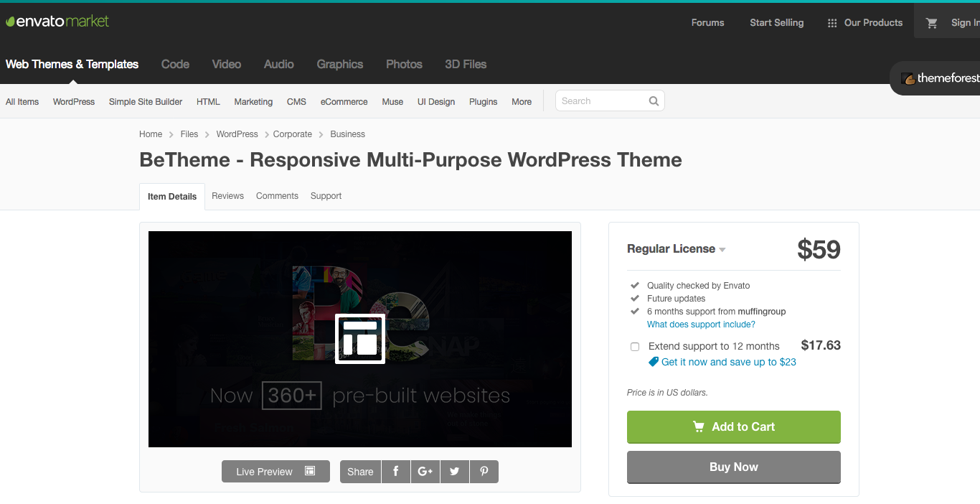Go to Files breadcrumb
The width and height of the screenshot is (980, 504).
(189, 134)
